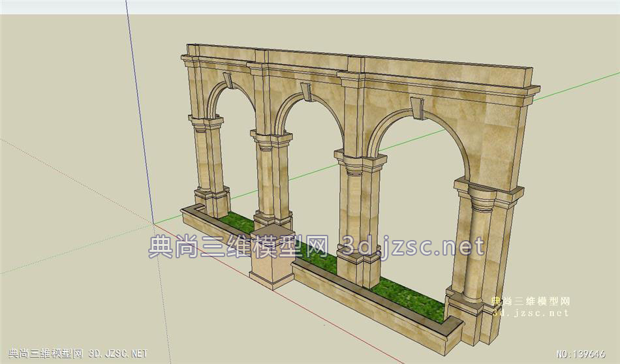Click the keystone of the left arch

click(x=228, y=80)
